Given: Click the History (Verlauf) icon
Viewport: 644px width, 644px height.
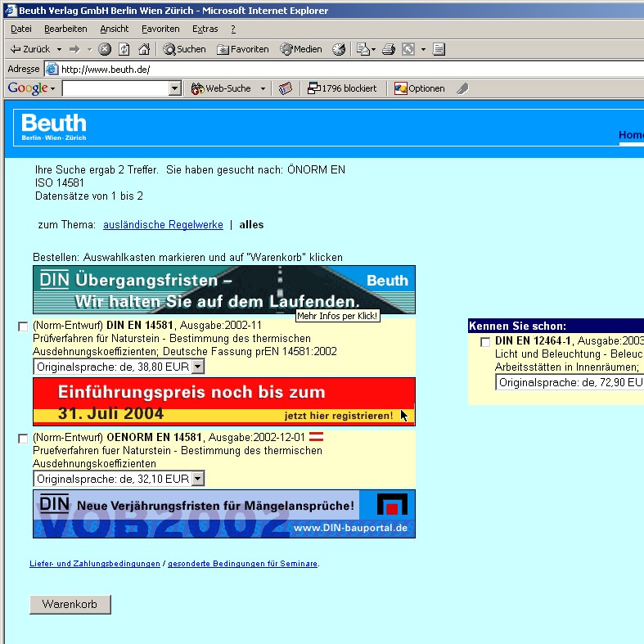Looking at the screenshot, I should point(339,49).
